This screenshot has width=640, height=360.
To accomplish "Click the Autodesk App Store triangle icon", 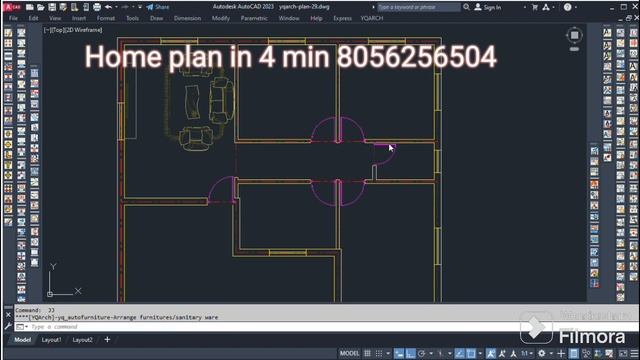I will click(546, 7).
